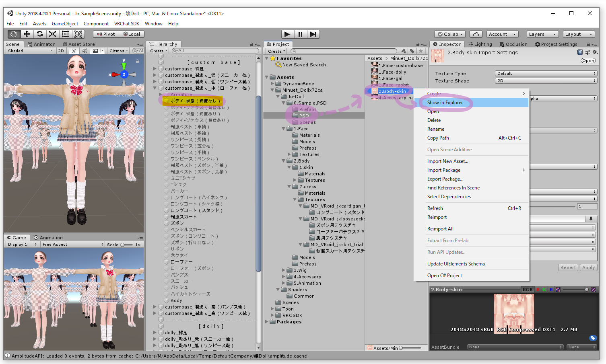
Task: Open the Layout dropdown
Action: point(578,34)
